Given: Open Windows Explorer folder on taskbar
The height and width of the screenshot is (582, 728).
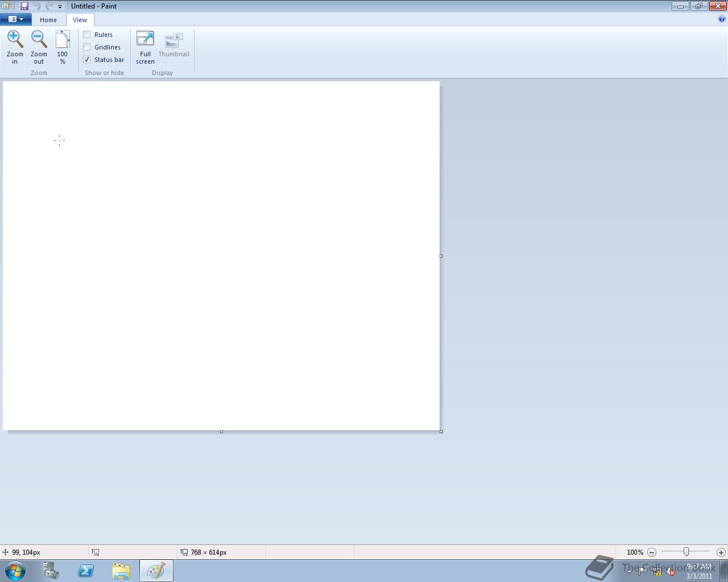Looking at the screenshot, I should (121, 571).
